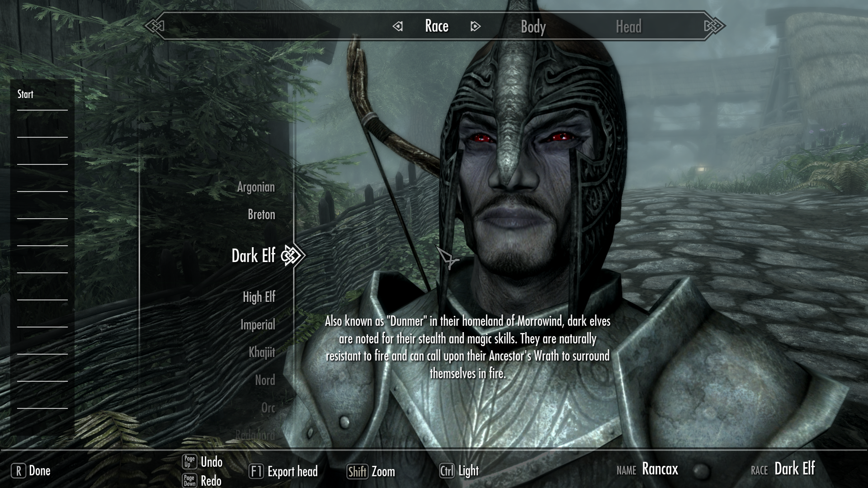Expand the Argonian race option

tap(256, 187)
